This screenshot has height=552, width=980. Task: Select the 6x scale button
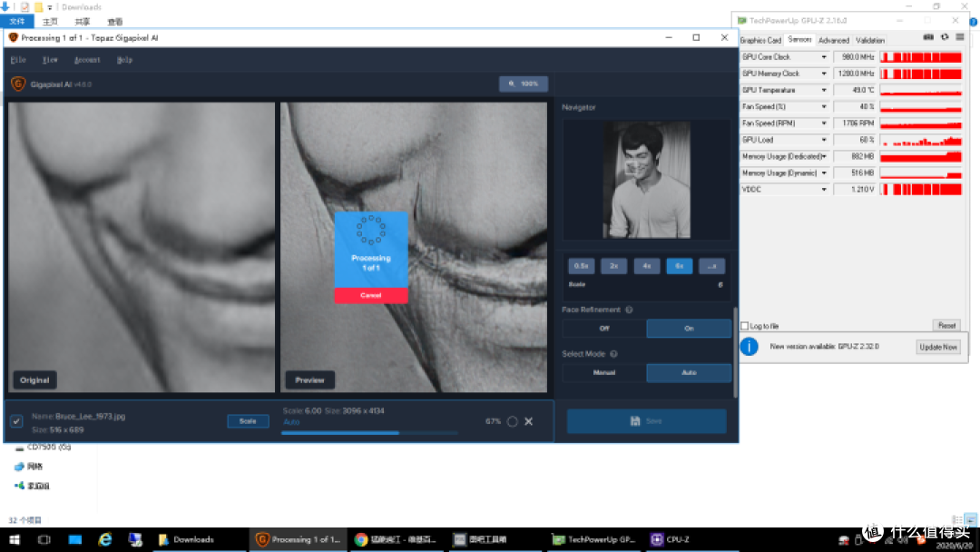[679, 266]
